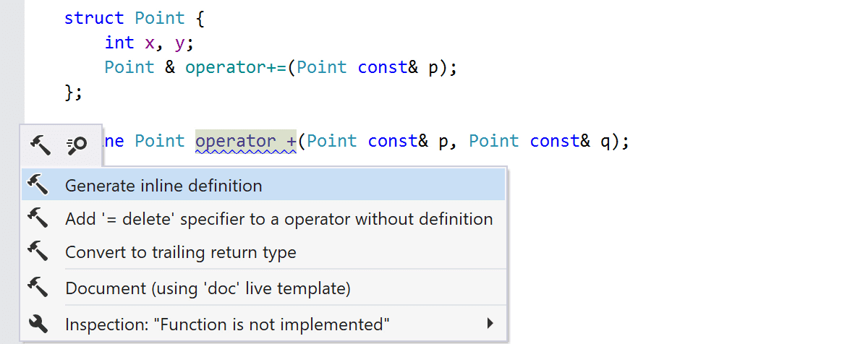Click member variable 'x' in struct
Viewport: 868px width, 344px height.
coord(150,43)
